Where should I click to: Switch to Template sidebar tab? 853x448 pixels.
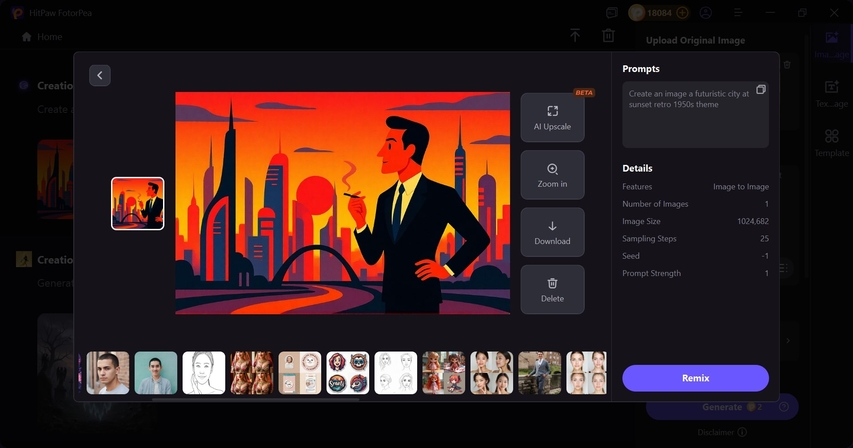pos(831,143)
